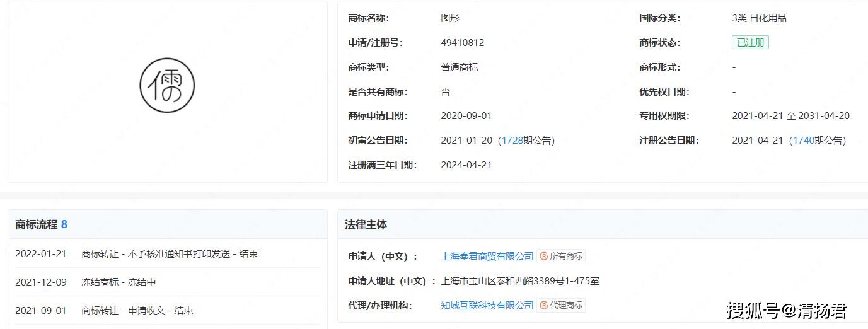The width and height of the screenshot is (868, 329).
Task: Click the trademark process count 8
Action: (x=64, y=225)
